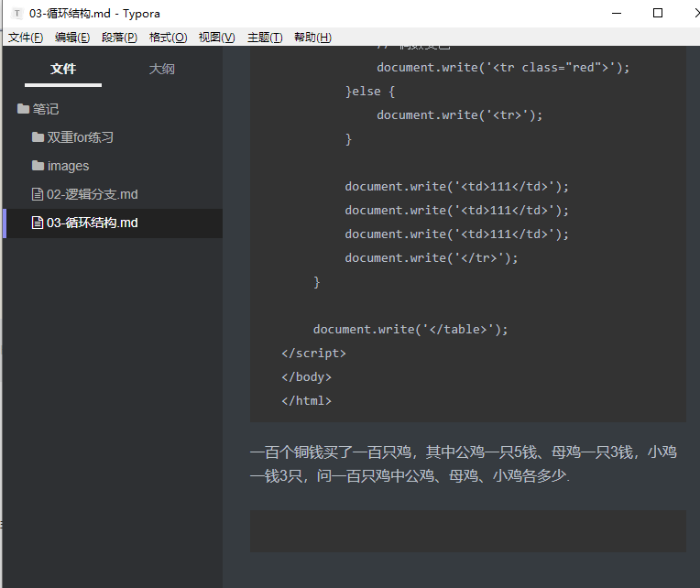Expand the images folder entry
The height and width of the screenshot is (588, 700).
pos(69,166)
